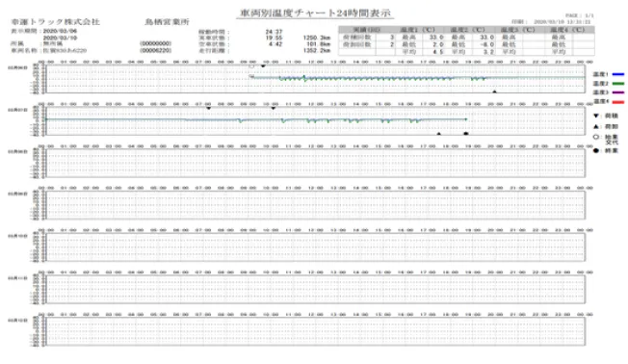The height and width of the screenshot is (364, 628).
Task: Click the filled circle 終業 legend symbol
Action: (x=596, y=150)
